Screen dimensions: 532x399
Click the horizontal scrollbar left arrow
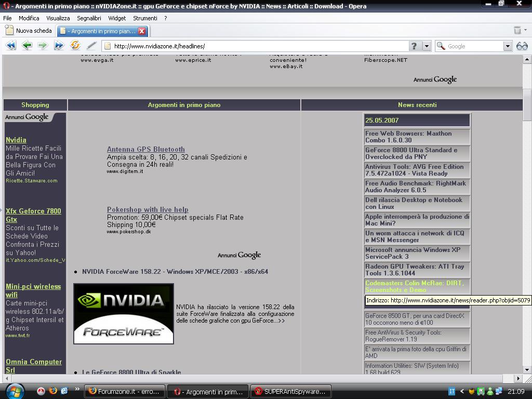(x=6, y=378)
